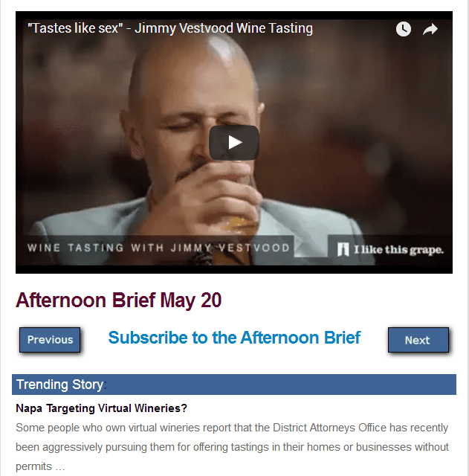469x476 pixels.
Task: Click the Afternoon Brief May 20 heading
Action: coord(119,300)
